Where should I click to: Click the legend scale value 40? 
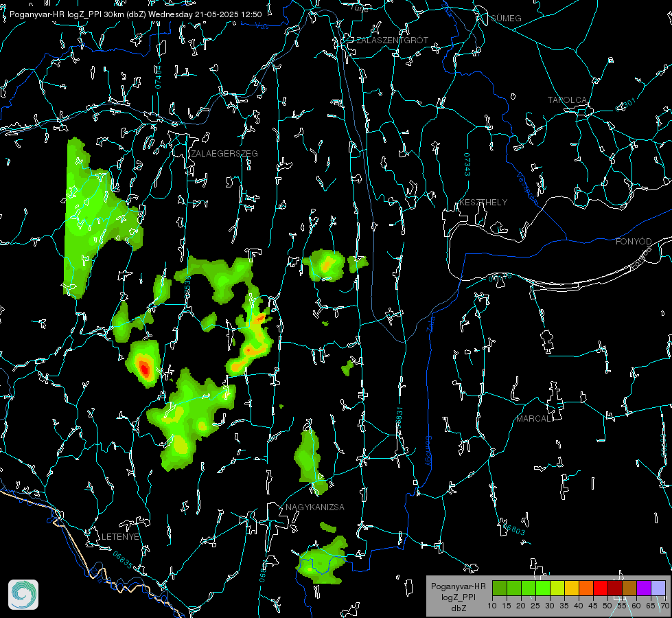tap(579, 606)
